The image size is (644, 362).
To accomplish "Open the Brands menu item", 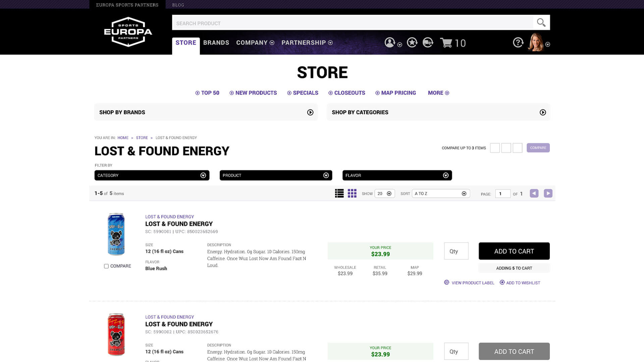I will 216,43.
